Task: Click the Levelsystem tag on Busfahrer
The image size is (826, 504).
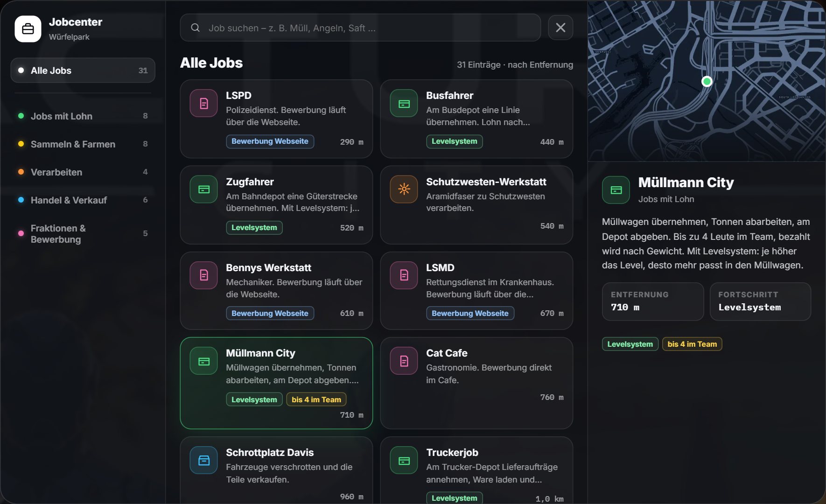Action: (x=454, y=141)
